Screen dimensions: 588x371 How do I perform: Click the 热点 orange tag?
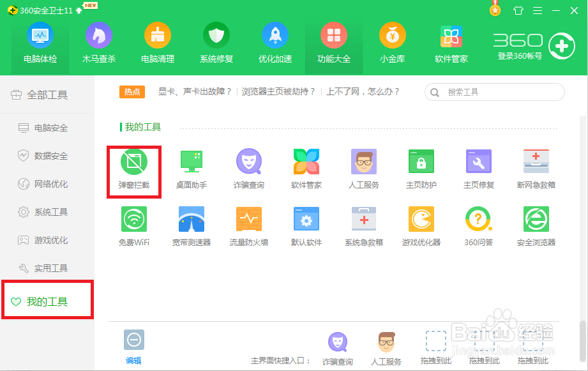click(x=132, y=92)
